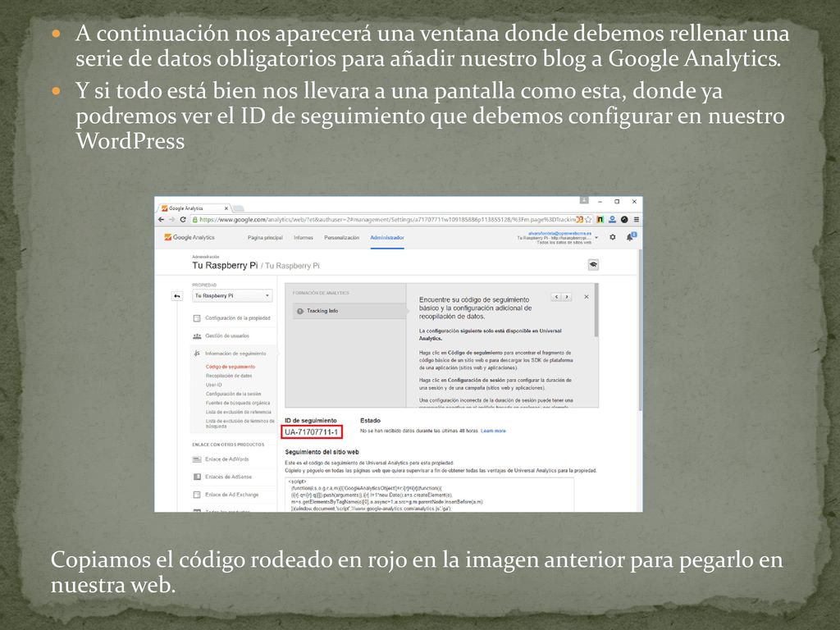Open Enlaces de AdSense
This screenshot has width=840, height=630.
pyautogui.click(x=228, y=477)
